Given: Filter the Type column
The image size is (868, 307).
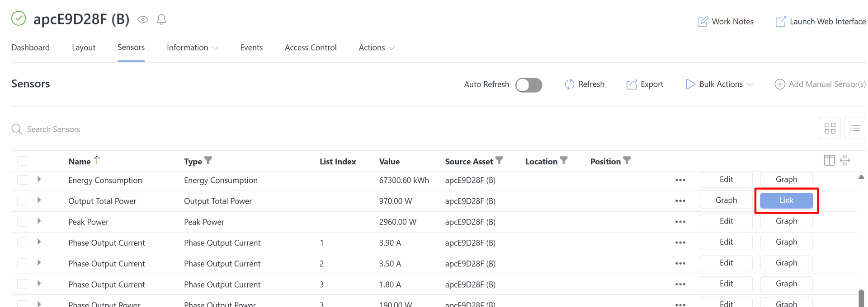Looking at the screenshot, I should (x=208, y=160).
